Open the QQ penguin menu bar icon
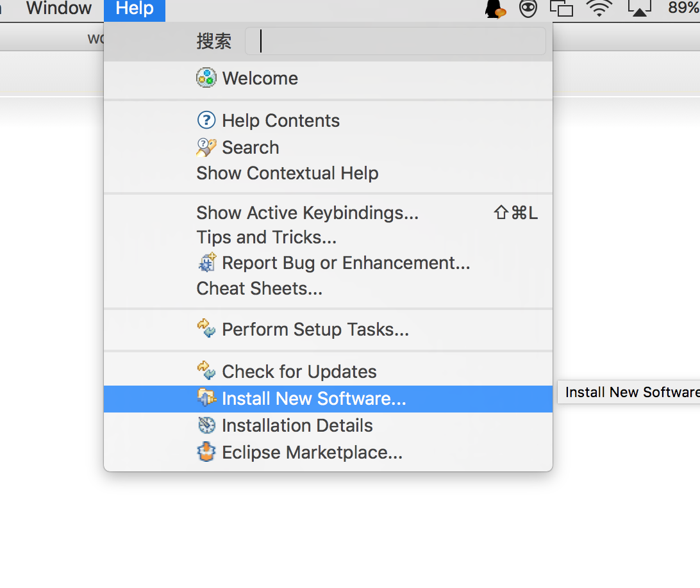The height and width of the screenshot is (588, 700). point(496,9)
